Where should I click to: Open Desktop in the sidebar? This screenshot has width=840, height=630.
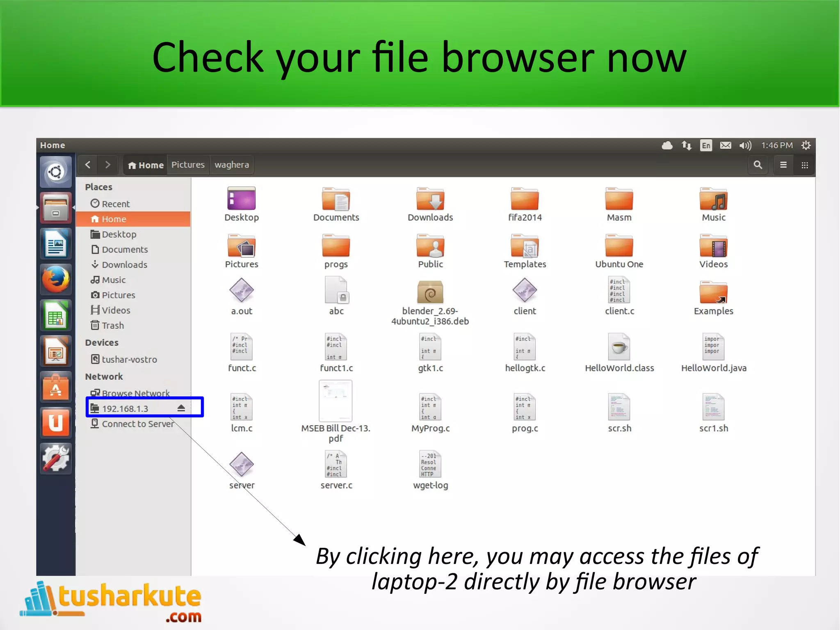click(x=133, y=234)
